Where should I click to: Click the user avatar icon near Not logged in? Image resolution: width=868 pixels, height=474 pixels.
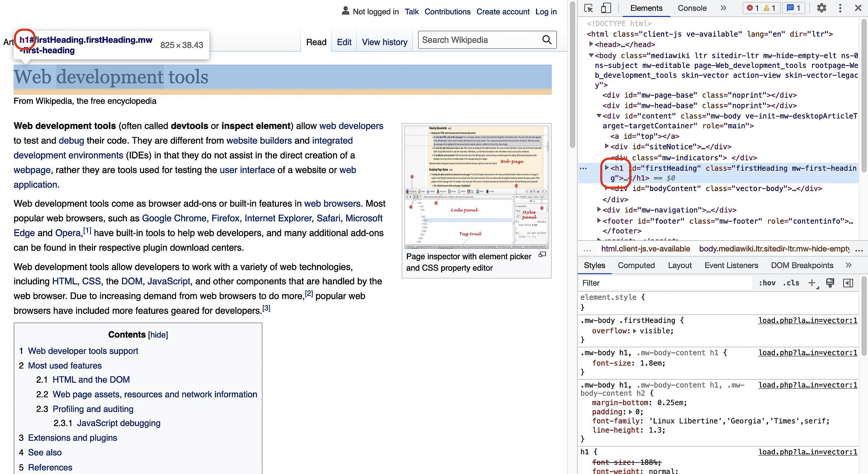coord(345,11)
